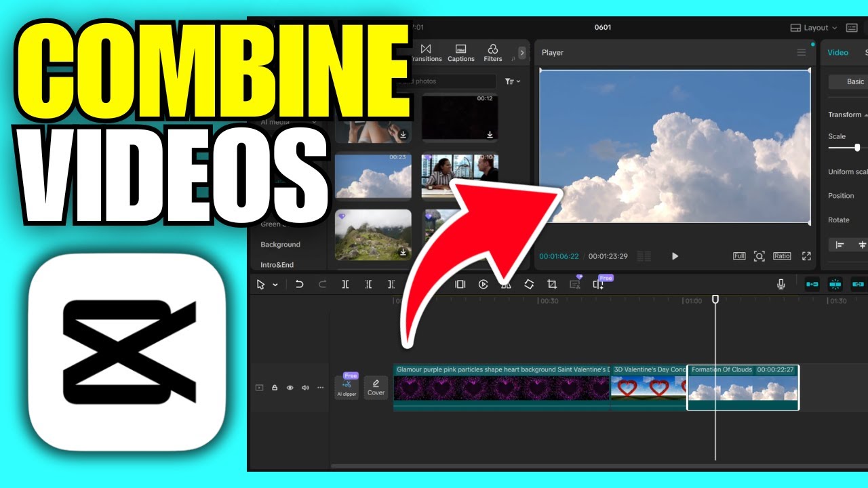Screen dimensions: 868x488
Task: Open the filter sort dropdown in library
Action: (x=513, y=81)
